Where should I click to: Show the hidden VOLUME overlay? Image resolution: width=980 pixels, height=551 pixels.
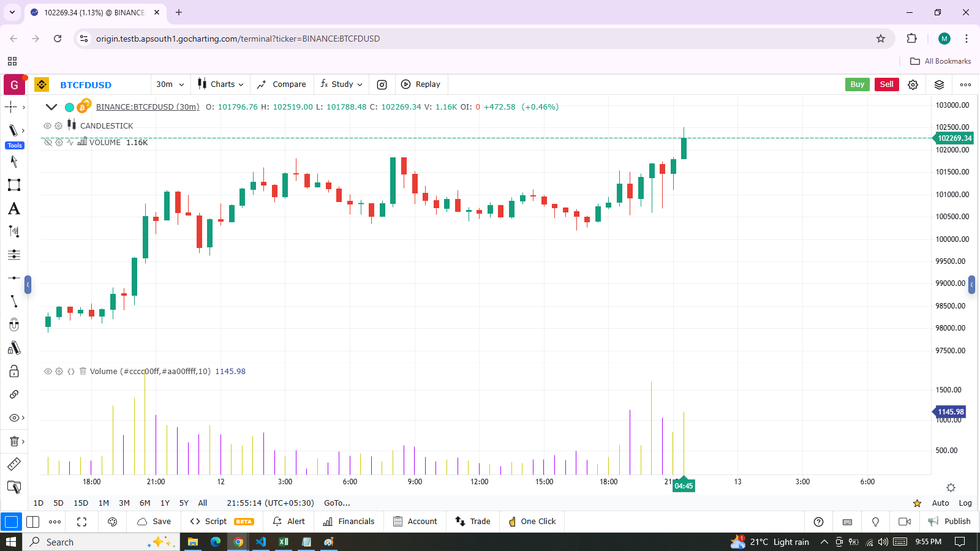47,142
